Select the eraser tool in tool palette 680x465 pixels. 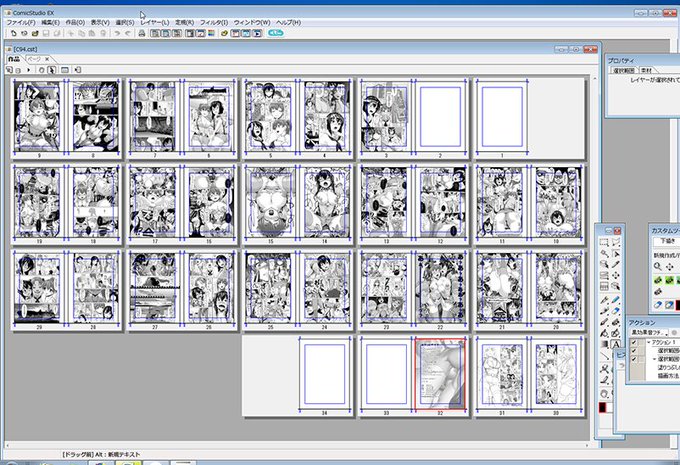click(x=616, y=311)
